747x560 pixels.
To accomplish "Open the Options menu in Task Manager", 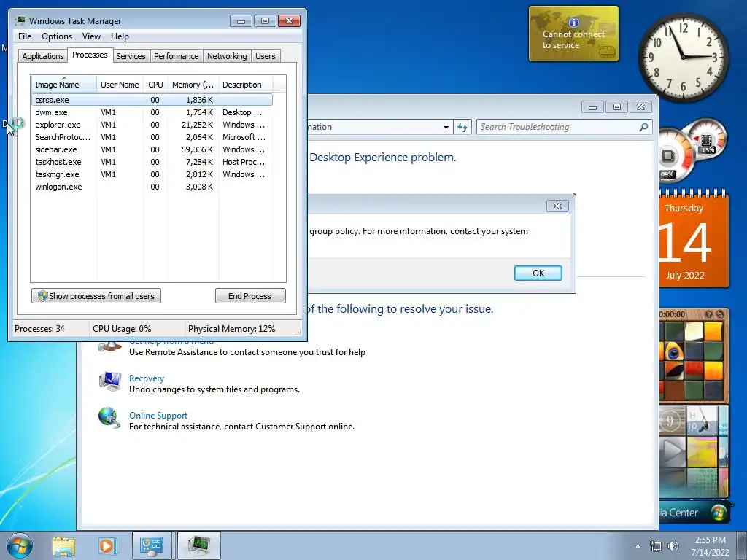I will pos(57,36).
